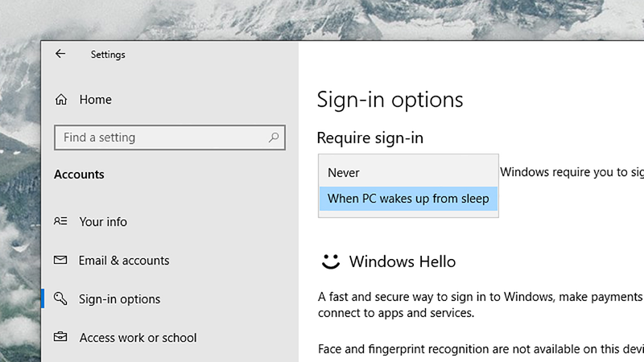Choose Never in Require sign-in dropdown

(x=408, y=173)
